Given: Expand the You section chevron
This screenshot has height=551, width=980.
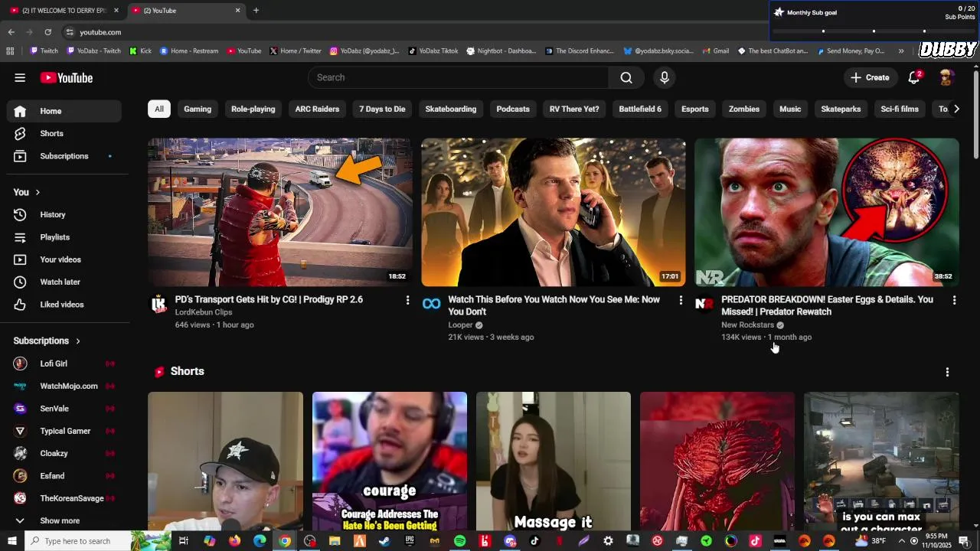Looking at the screenshot, I should (37, 192).
